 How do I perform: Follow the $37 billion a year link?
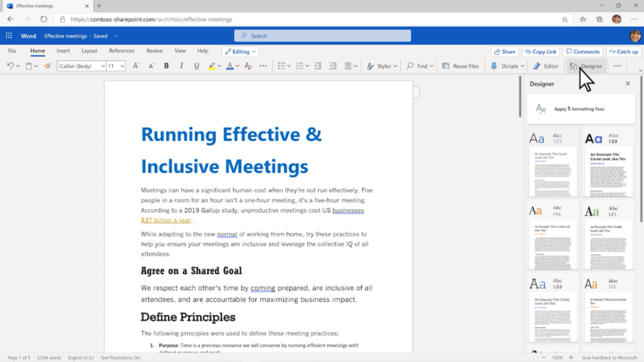[166, 220]
